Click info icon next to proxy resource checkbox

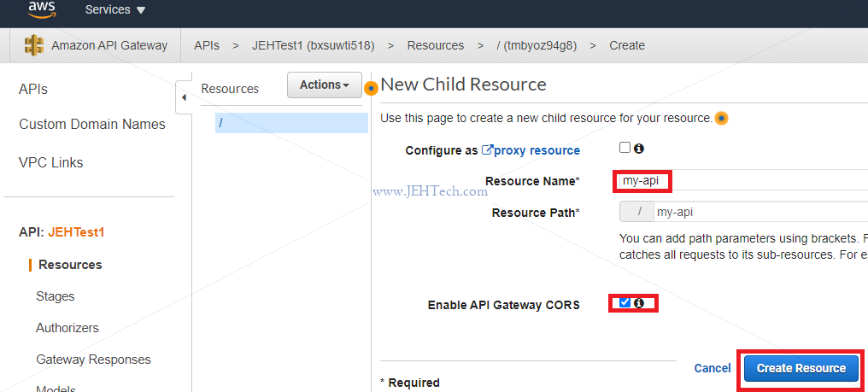638,149
